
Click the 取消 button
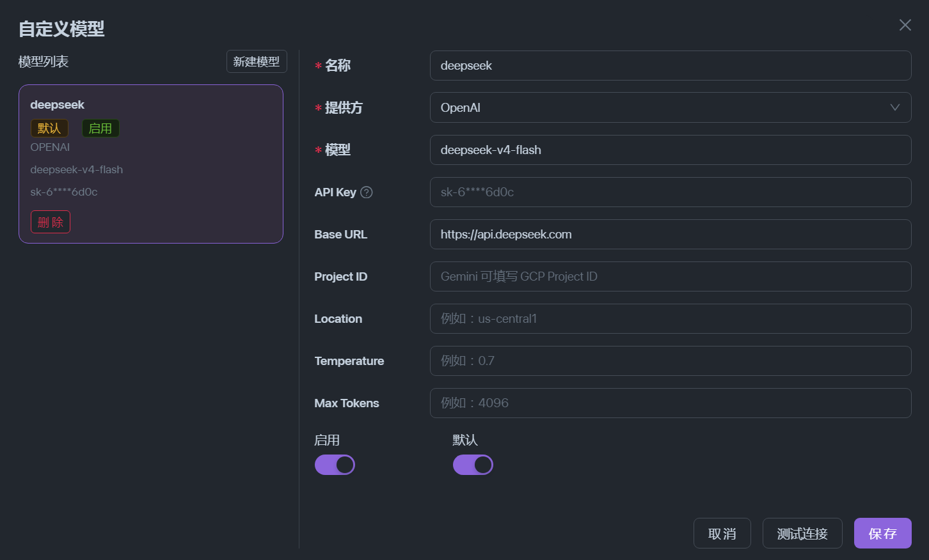point(722,533)
